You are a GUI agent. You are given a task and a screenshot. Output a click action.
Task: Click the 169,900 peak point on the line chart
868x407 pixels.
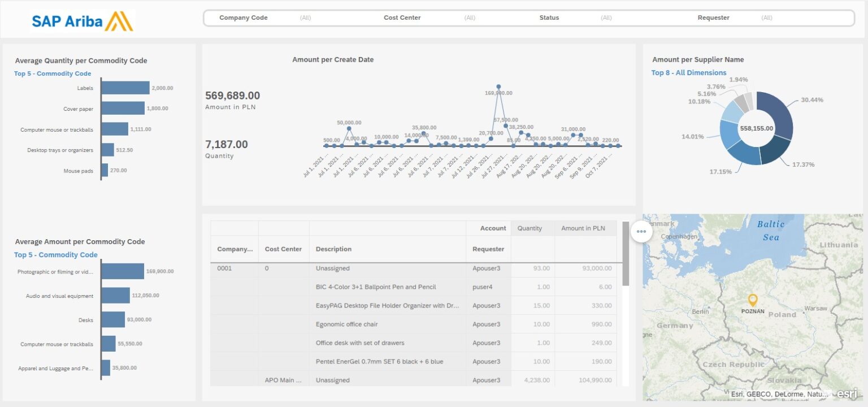[x=498, y=86]
